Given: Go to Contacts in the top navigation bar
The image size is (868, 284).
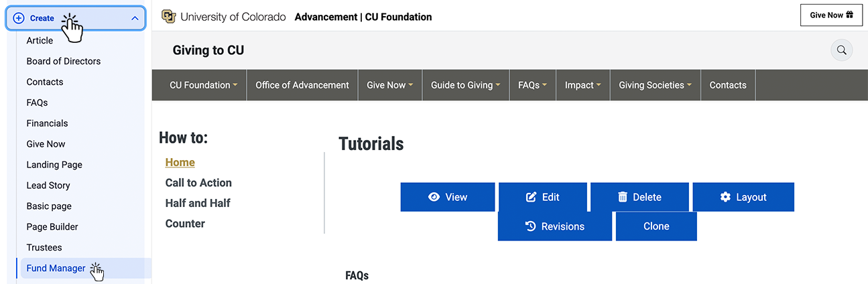Looking at the screenshot, I should pyautogui.click(x=728, y=85).
